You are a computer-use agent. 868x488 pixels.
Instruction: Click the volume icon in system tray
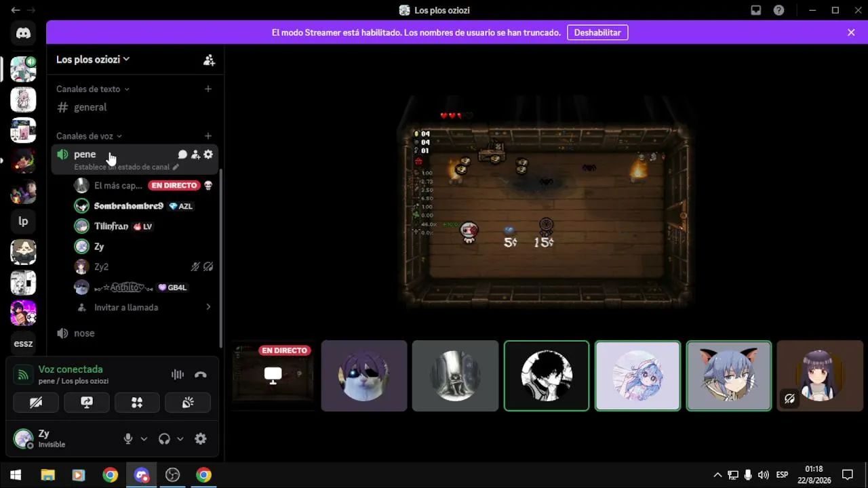(764, 475)
